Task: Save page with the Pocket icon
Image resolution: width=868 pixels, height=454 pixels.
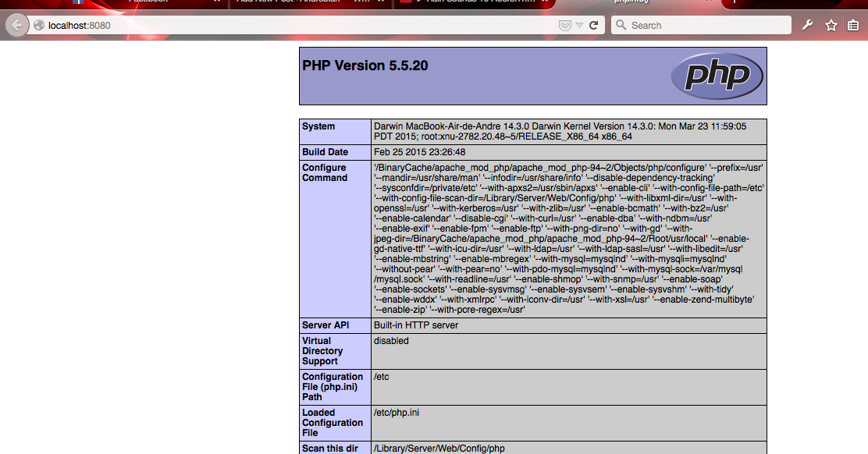Action: [564, 26]
